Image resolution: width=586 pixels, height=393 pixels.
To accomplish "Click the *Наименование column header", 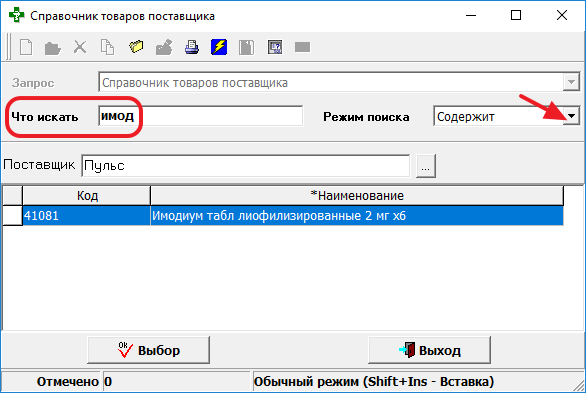I will [x=357, y=196].
